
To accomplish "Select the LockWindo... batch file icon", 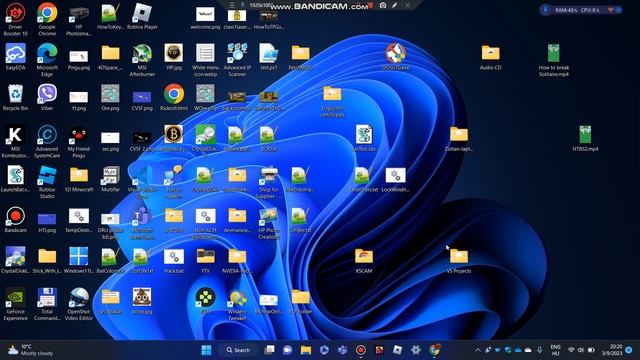I will click(x=396, y=180).
